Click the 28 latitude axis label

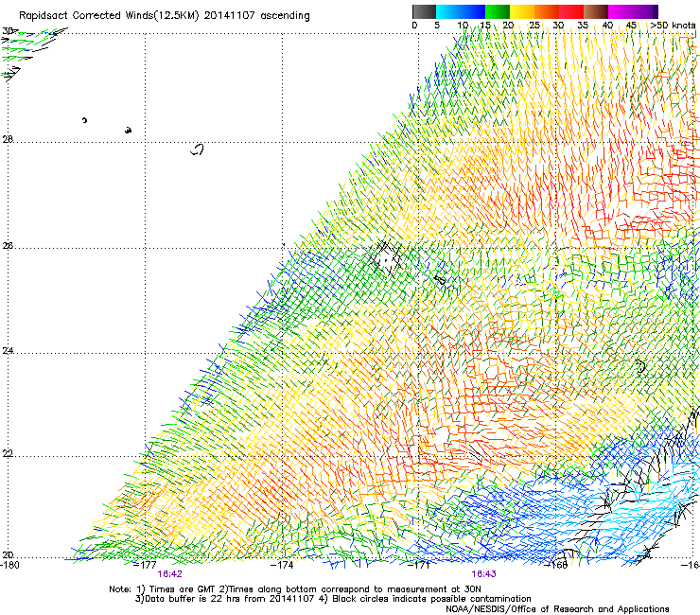click(x=8, y=140)
